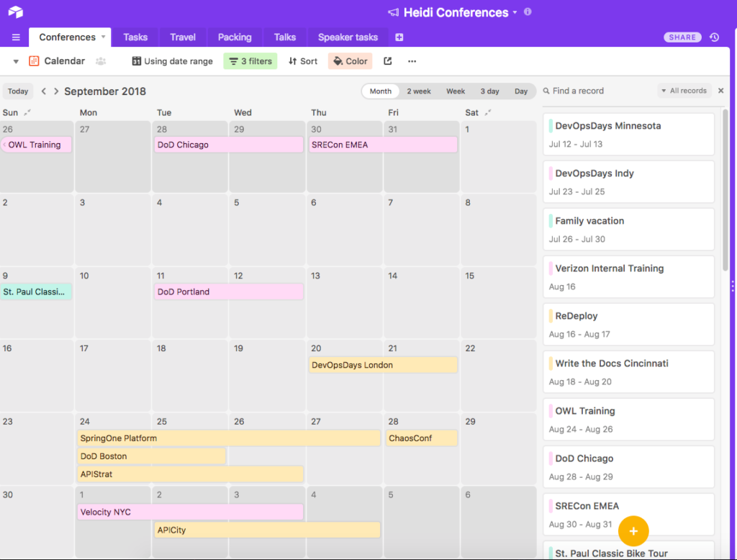Open DevOpsDays Minnesota record card

click(x=628, y=134)
